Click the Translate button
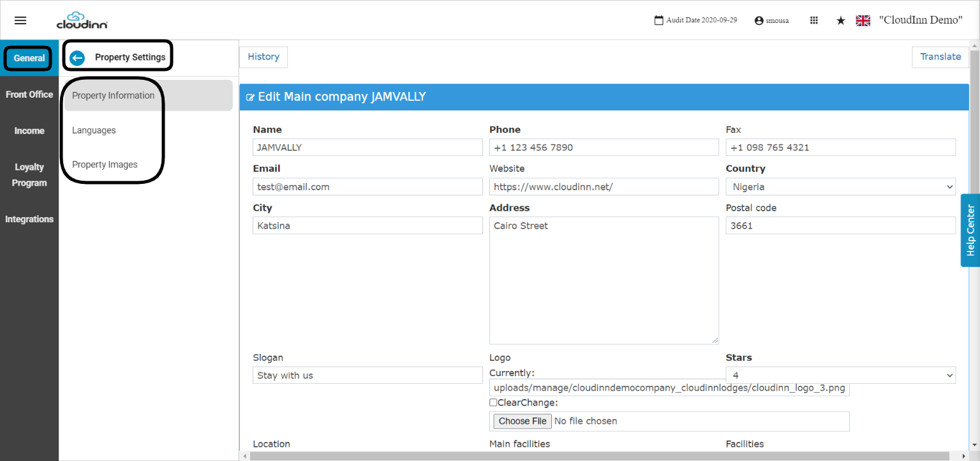This screenshot has height=461, width=980. coord(940,57)
